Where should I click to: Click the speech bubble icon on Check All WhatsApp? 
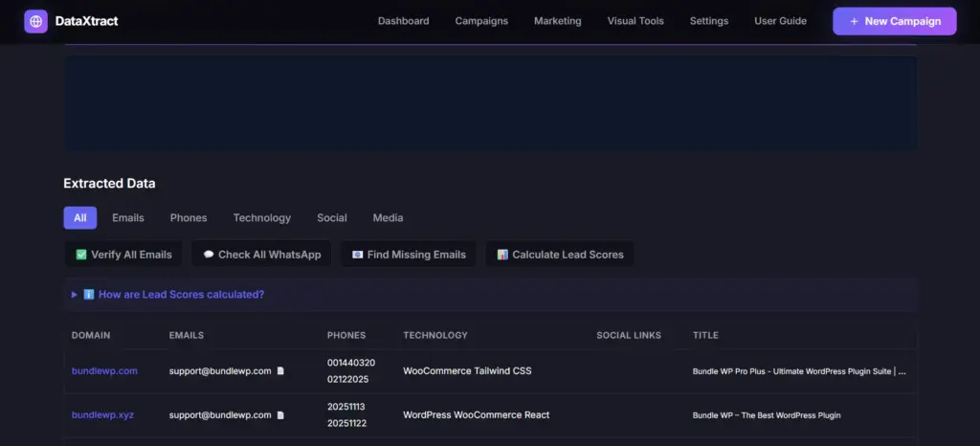[208, 255]
